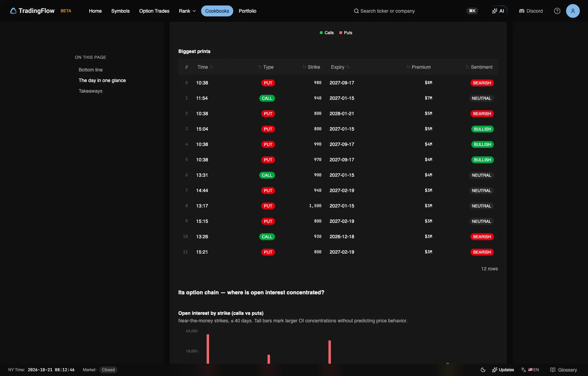Open the user profile avatar
Screen dimensions: 588x376
(573, 11)
